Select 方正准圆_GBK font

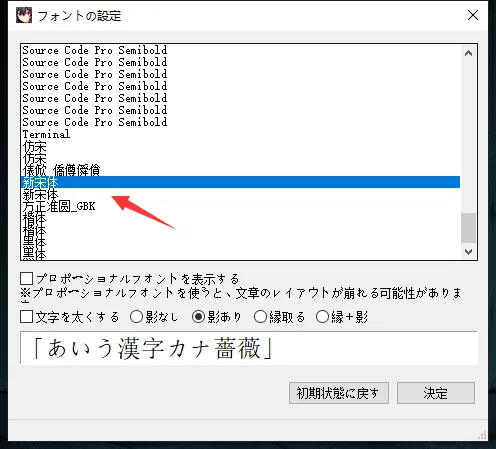click(240, 206)
